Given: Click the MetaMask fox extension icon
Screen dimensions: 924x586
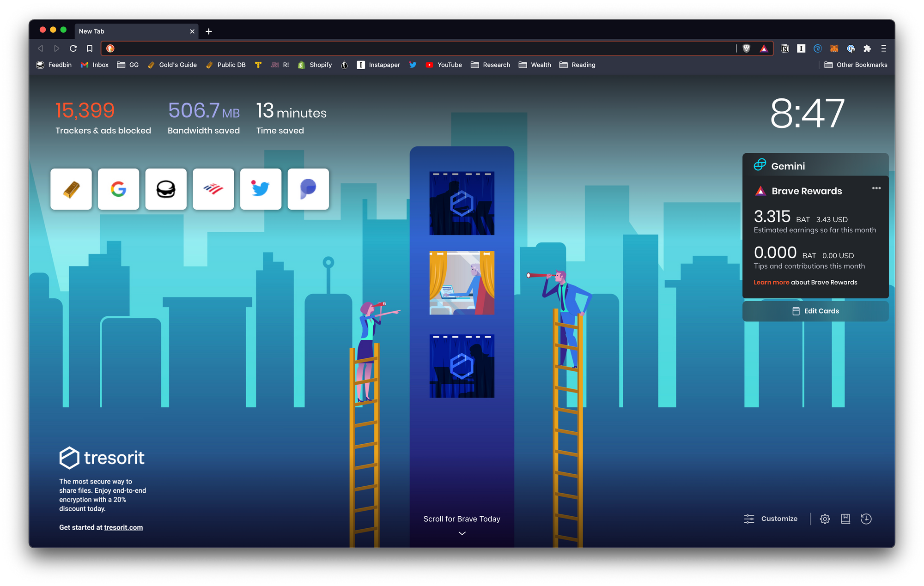Looking at the screenshot, I should coord(834,48).
